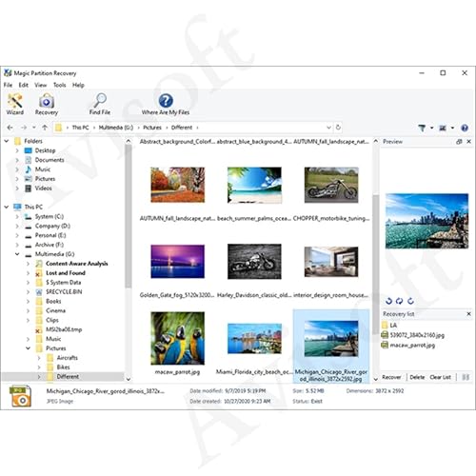476x476 pixels.
Task: Rotate the preview image left
Action: (x=388, y=301)
